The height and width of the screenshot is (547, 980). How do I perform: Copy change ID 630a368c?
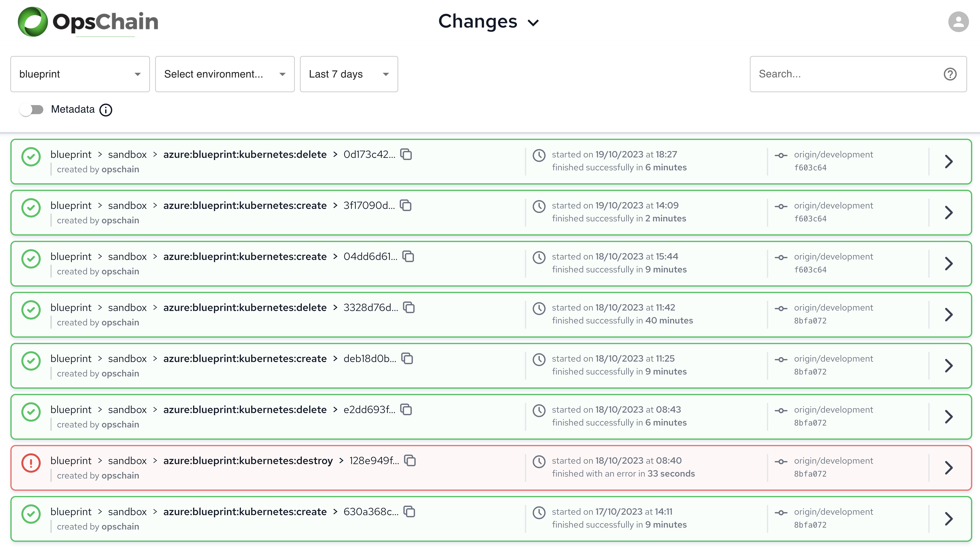pyautogui.click(x=409, y=512)
